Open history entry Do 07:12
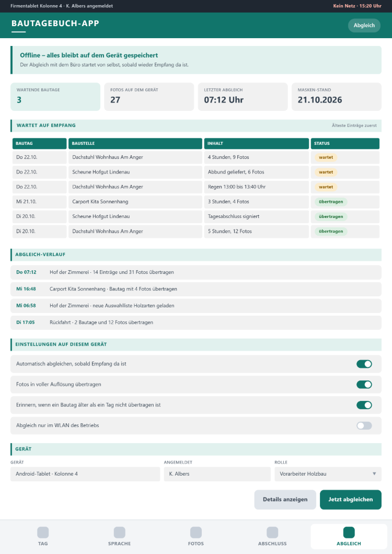 [196, 272]
